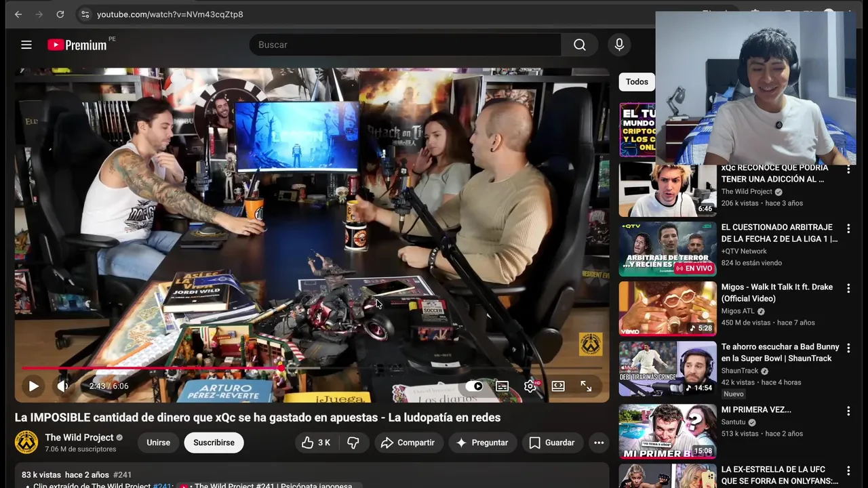Seek on the red video progress bar

click(x=312, y=368)
